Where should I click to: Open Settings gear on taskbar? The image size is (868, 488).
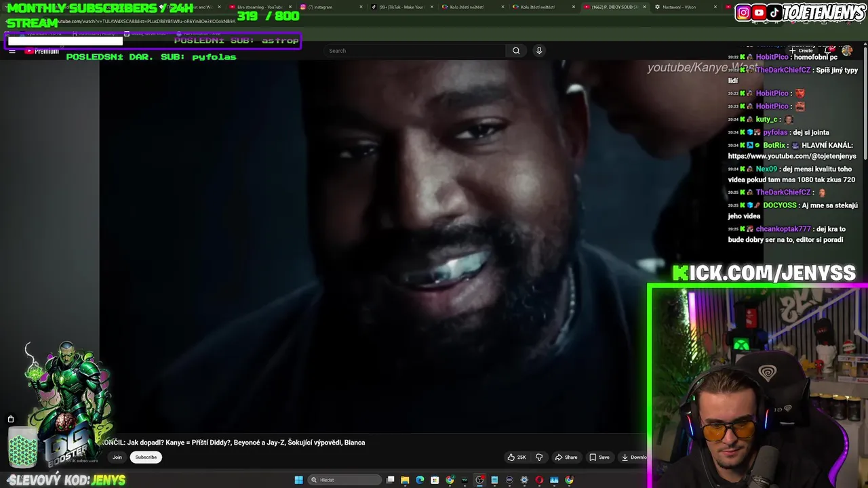524,480
